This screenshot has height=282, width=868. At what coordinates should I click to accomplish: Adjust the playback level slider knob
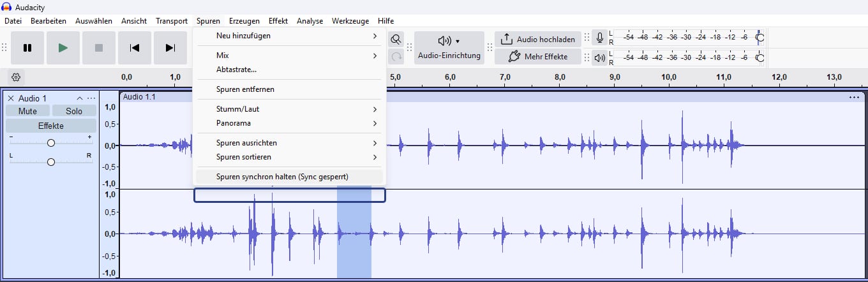coord(759,57)
